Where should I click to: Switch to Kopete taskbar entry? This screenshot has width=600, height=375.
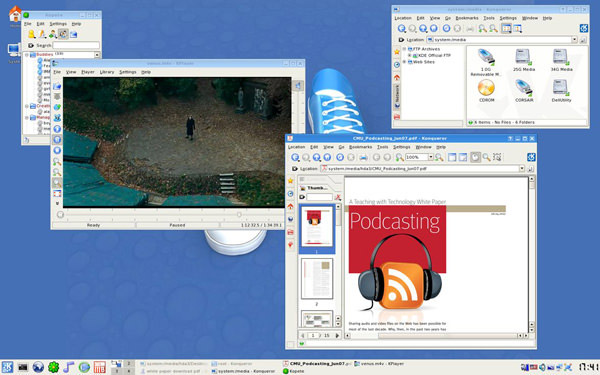(x=293, y=371)
